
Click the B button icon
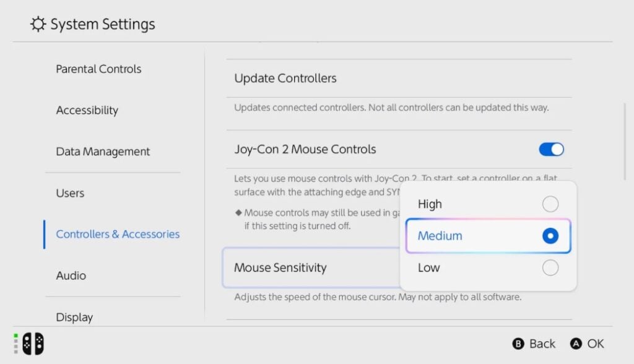click(518, 344)
